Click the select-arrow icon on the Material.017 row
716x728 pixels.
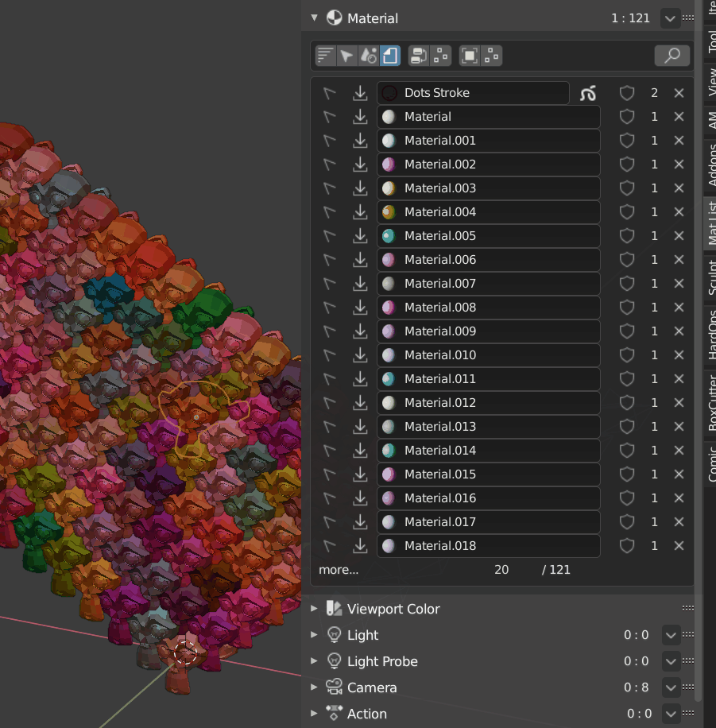(x=329, y=522)
